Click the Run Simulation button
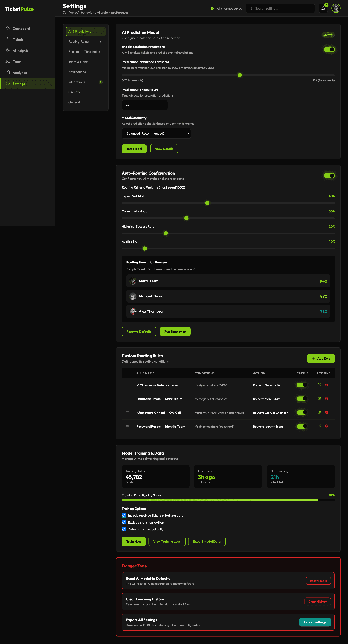Screen dimensions: 348x644 [x=175, y=332]
